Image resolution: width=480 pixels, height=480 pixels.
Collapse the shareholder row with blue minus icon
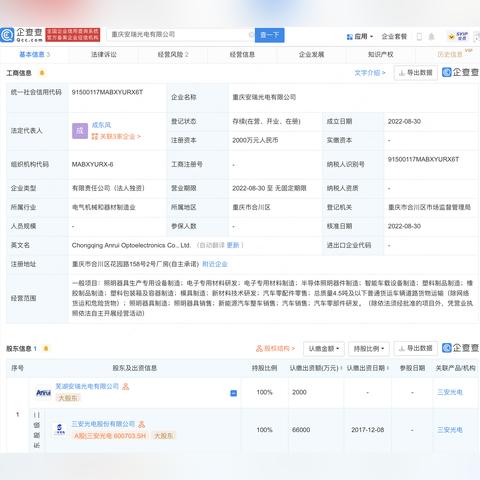point(234,393)
